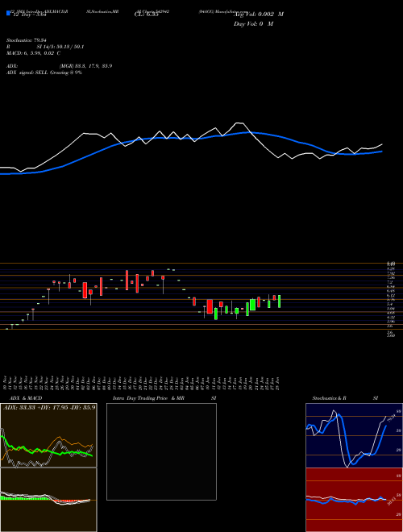Viewport: 403px width, 532px height.
Task: Click the 'ADX & MACD' panel title
Action: (26, 398)
